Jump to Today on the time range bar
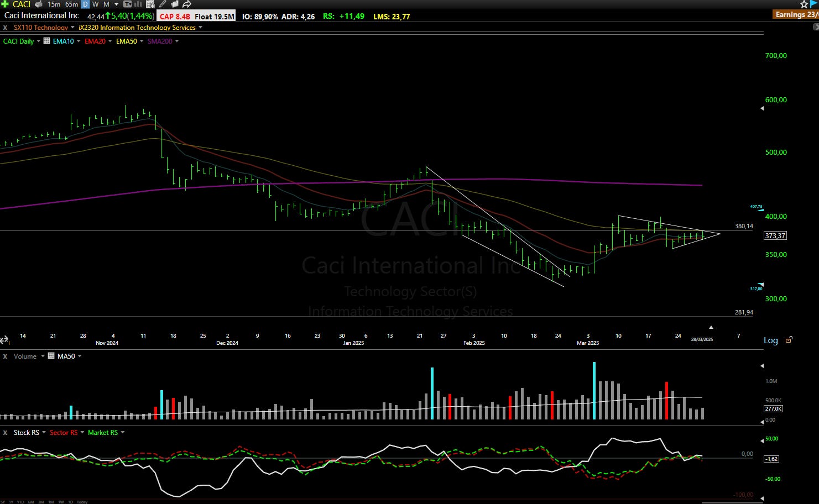 [x=82, y=502]
